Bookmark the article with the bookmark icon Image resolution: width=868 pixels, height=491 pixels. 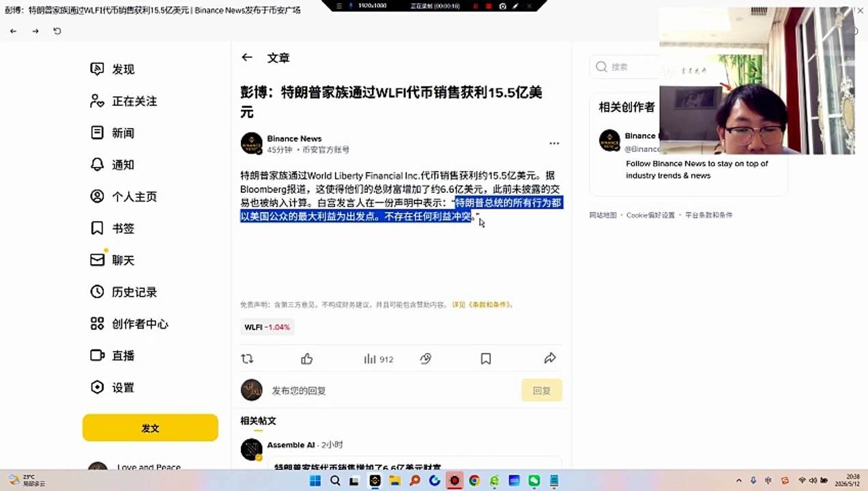[x=486, y=359]
